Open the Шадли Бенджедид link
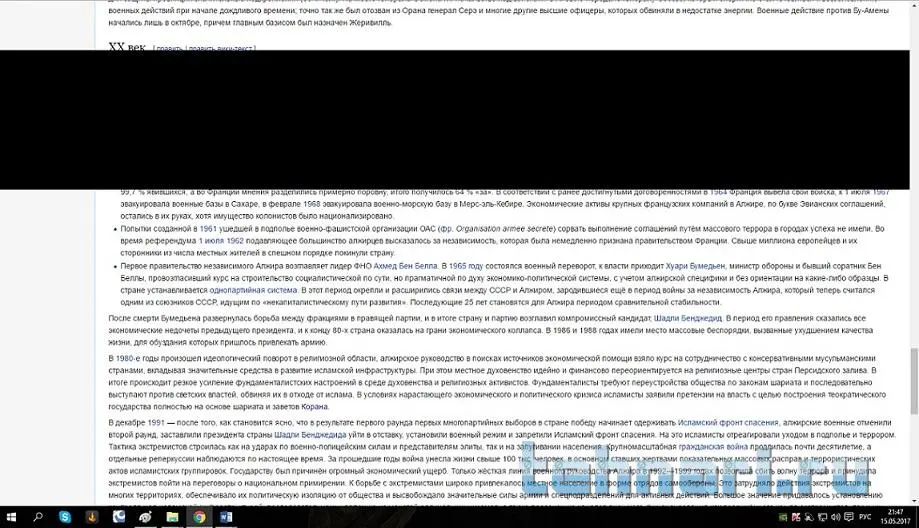The width and height of the screenshot is (919, 528). [688, 318]
